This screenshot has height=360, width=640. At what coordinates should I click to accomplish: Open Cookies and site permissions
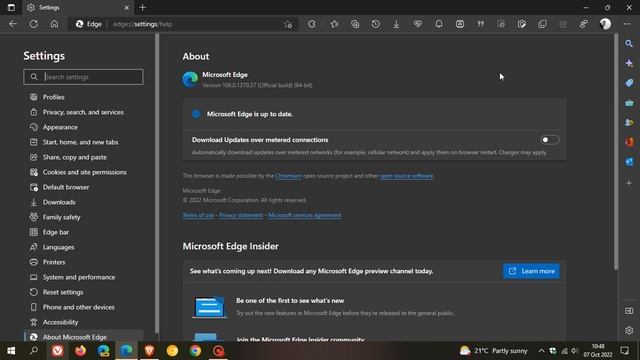(83, 172)
